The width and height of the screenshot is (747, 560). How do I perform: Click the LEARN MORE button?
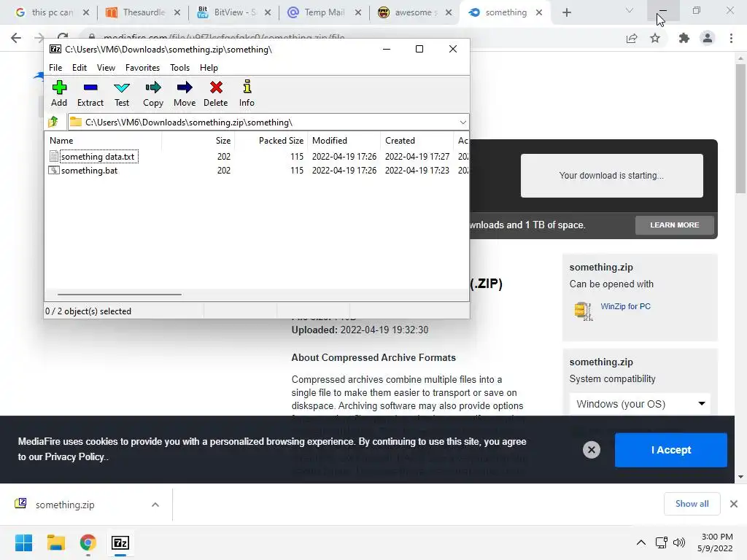[x=675, y=225]
